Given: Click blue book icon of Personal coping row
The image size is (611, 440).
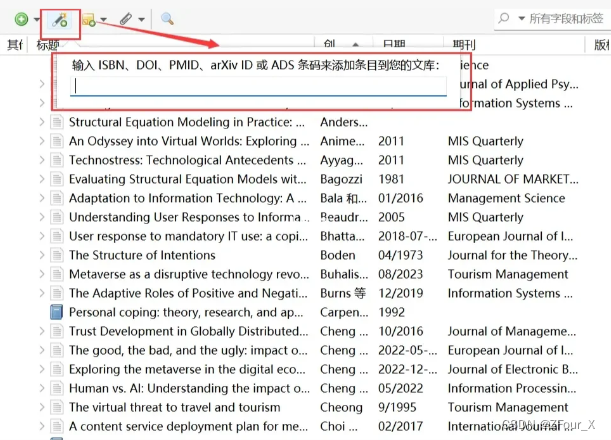Looking at the screenshot, I should tap(57, 312).
